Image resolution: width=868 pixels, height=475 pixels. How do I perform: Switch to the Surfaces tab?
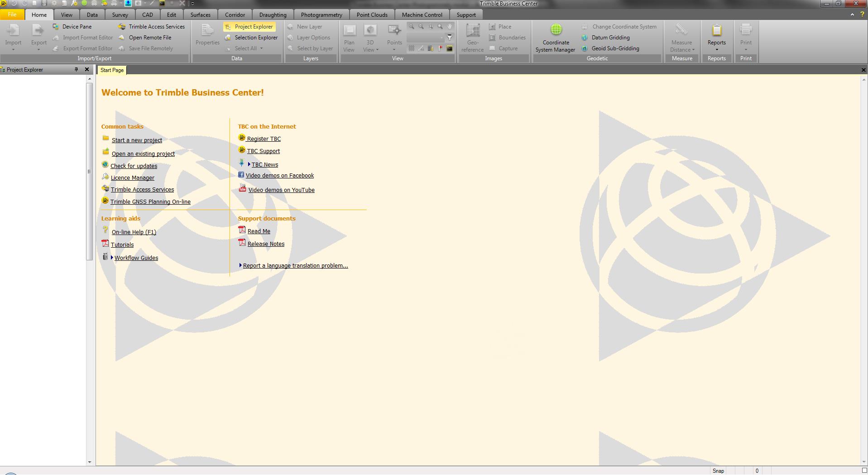tap(201, 15)
